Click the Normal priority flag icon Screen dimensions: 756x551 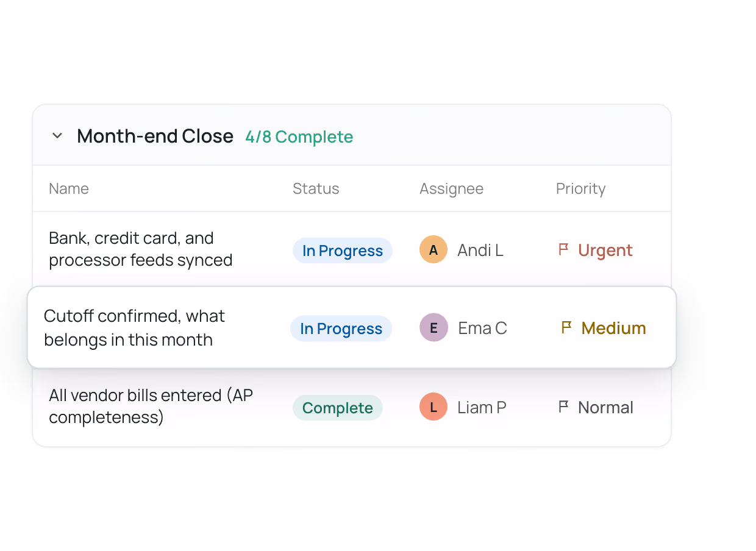(x=563, y=407)
